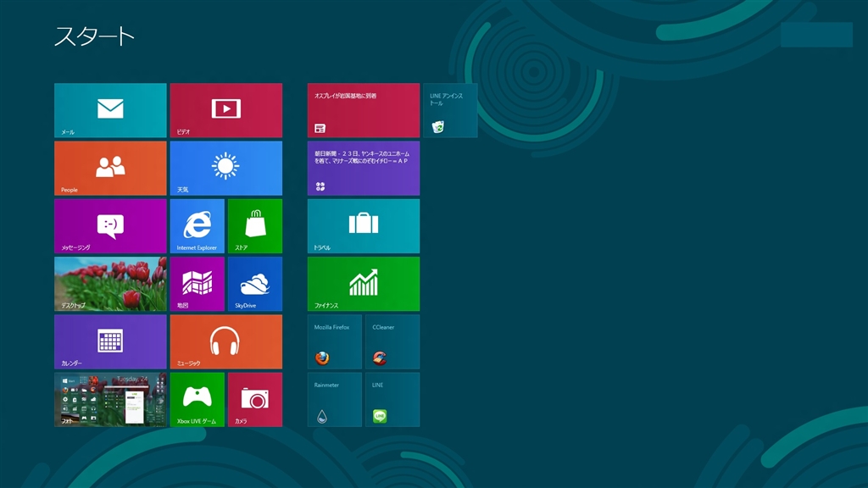The height and width of the screenshot is (488, 868).
Task: Open the Maps tile
Action: pyautogui.click(x=197, y=284)
